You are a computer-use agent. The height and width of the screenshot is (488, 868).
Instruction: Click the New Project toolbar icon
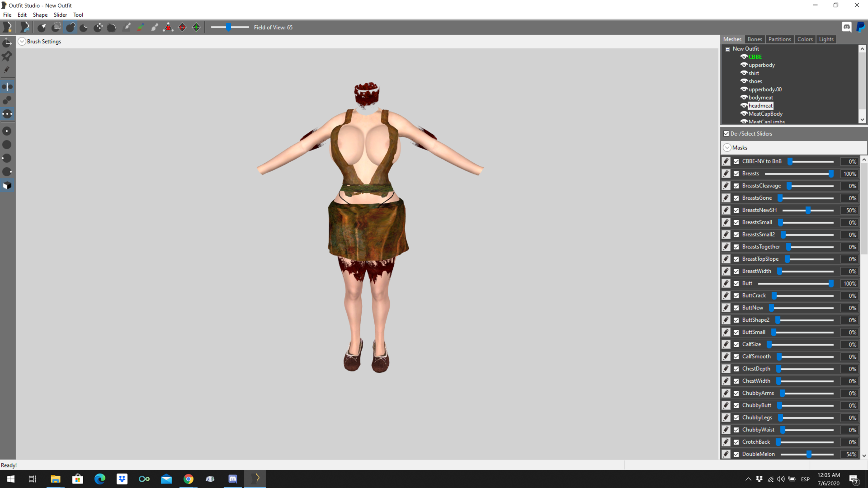7,28
